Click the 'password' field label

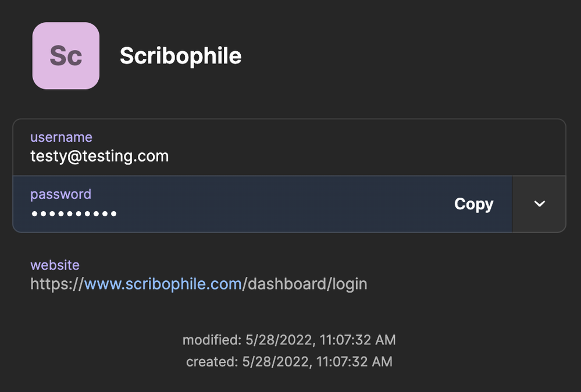pyautogui.click(x=60, y=194)
